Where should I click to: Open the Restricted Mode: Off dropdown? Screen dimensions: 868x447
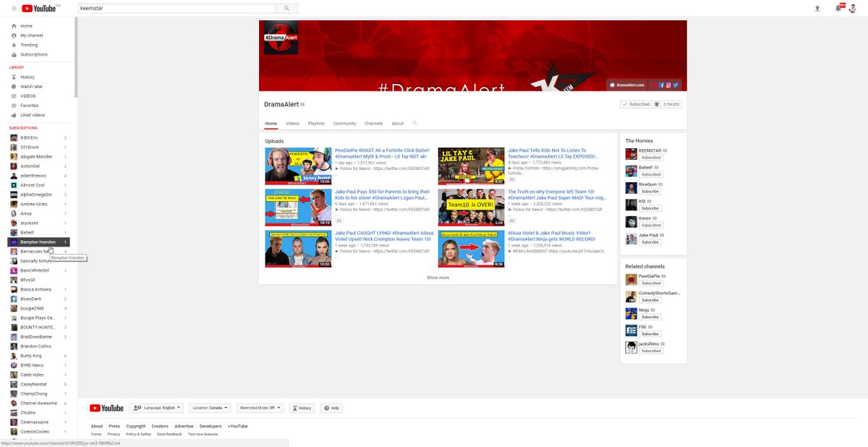tap(260, 408)
